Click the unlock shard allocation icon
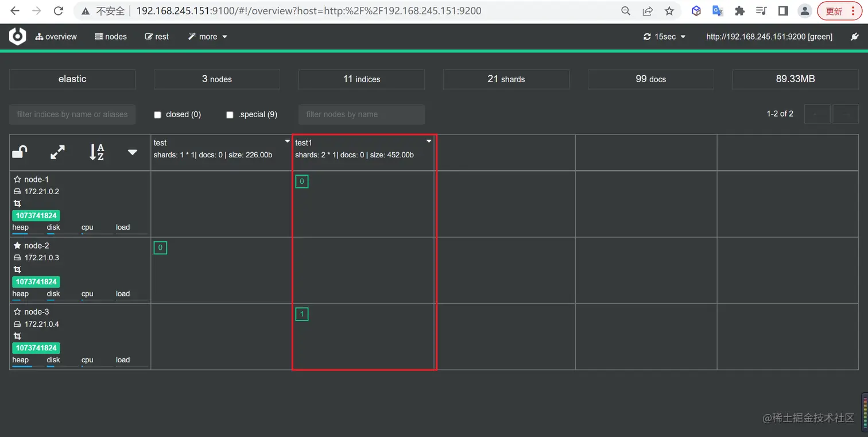 click(x=20, y=152)
